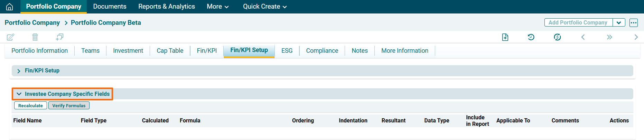The height and width of the screenshot is (140, 644).
Task: Open the three-dot more options button
Action: click(633, 23)
